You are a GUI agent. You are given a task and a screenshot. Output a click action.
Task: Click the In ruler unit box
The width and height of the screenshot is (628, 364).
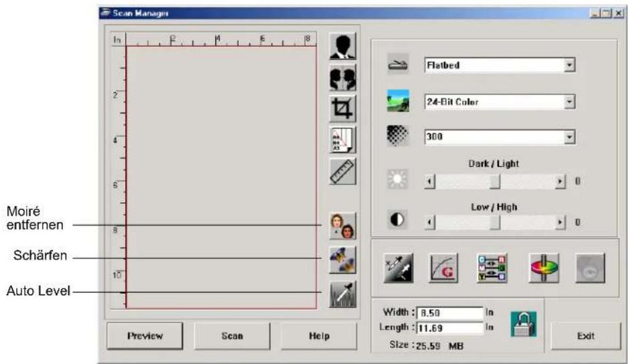[x=118, y=39]
